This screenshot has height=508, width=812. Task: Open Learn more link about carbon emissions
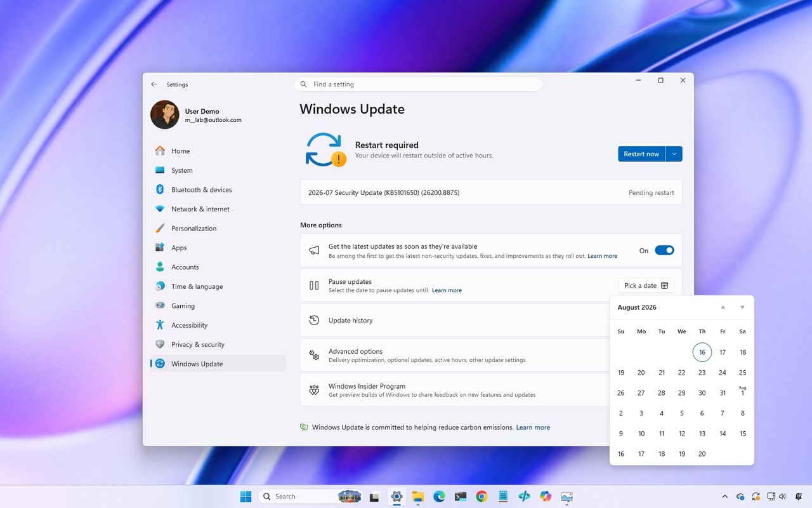[x=533, y=427]
